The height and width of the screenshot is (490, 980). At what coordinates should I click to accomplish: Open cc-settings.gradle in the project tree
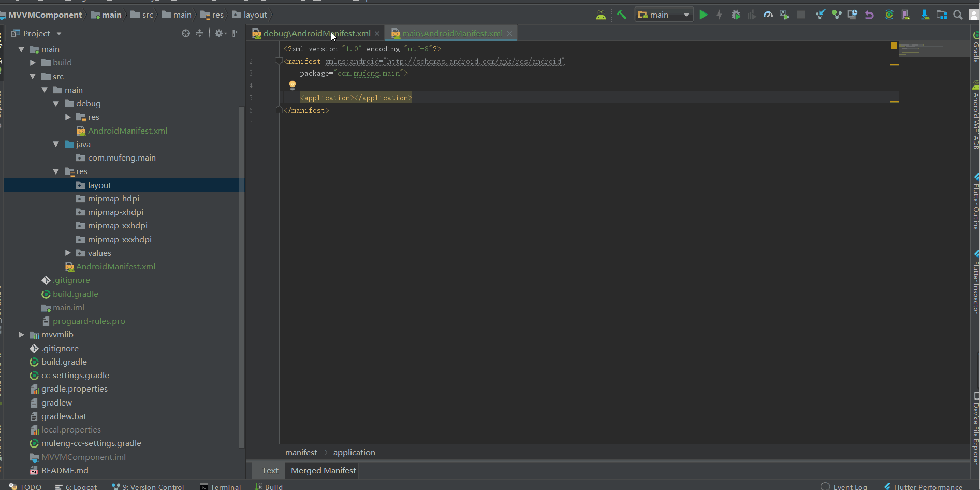click(x=75, y=376)
